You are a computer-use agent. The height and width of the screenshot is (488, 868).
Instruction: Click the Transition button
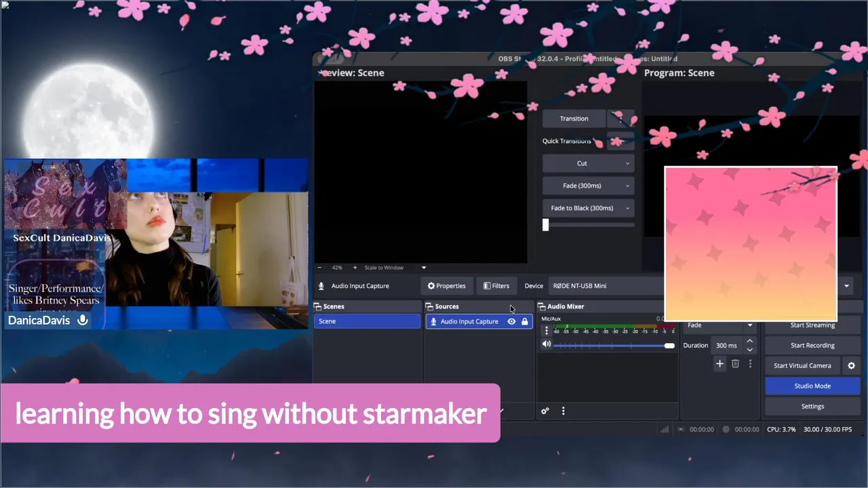(x=574, y=119)
